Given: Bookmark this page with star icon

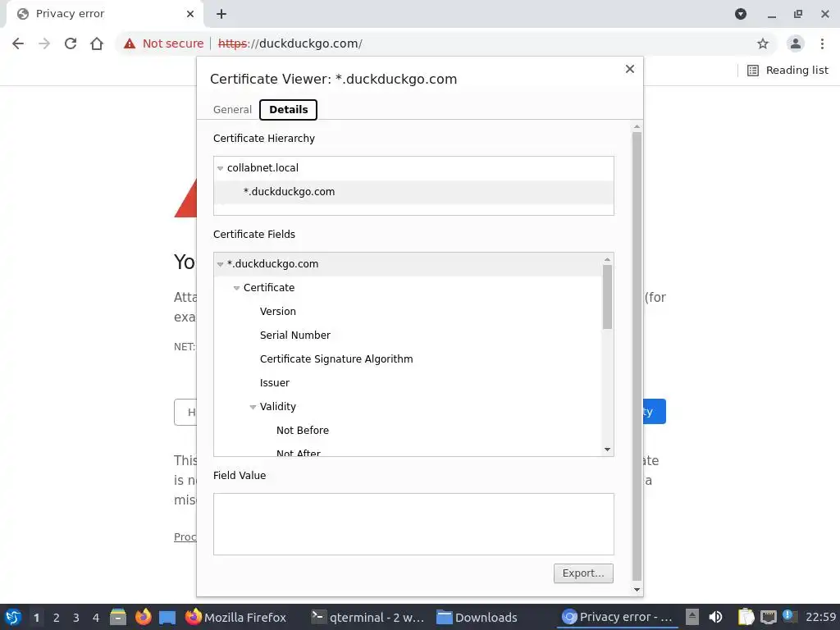Looking at the screenshot, I should point(762,43).
